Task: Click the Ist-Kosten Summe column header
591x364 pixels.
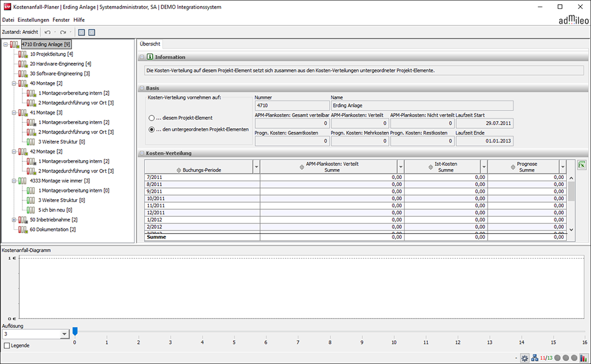Action: 443,167
